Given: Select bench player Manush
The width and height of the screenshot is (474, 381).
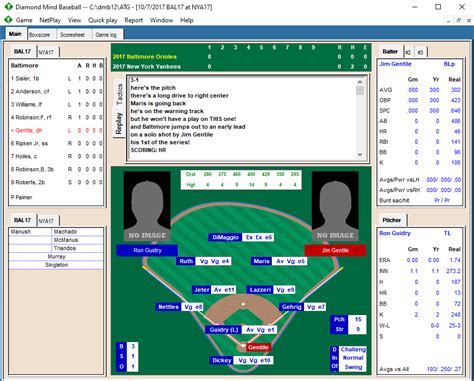Looking at the screenshot, I should pos(30,232).
